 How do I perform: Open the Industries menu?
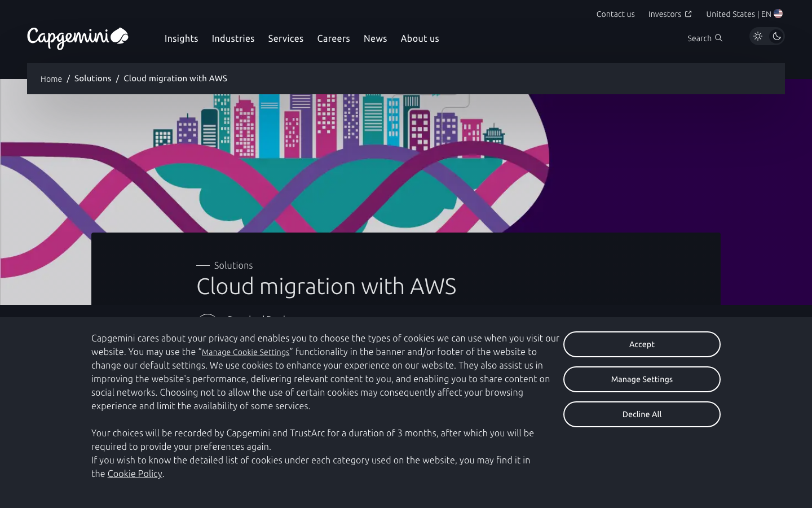click(233, 38)
